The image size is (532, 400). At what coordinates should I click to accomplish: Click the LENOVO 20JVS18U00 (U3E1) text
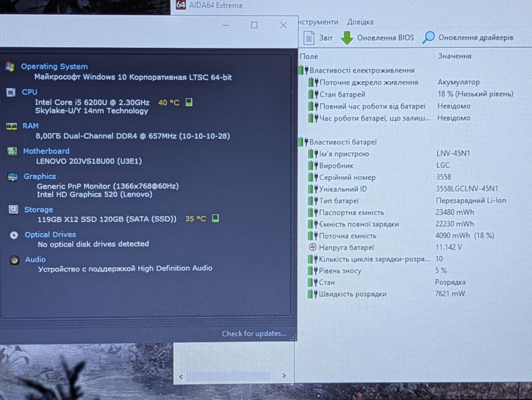click(x=89, y=161)
